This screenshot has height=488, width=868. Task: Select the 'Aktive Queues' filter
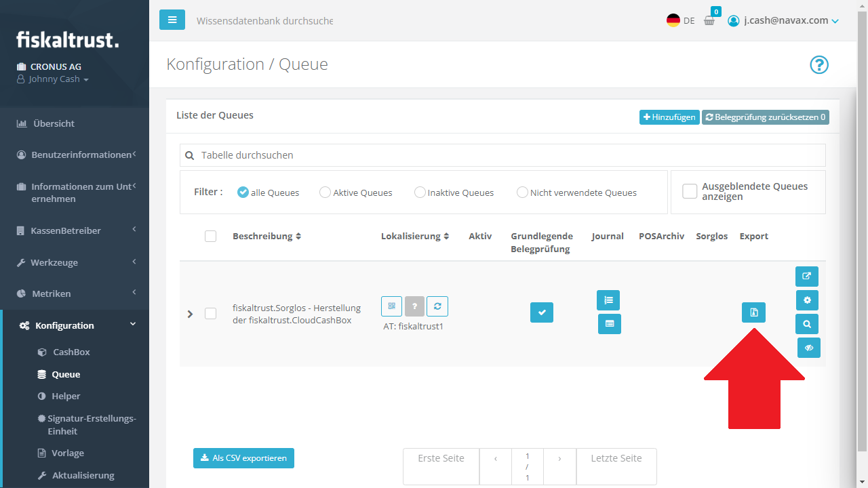click(325, 192)
